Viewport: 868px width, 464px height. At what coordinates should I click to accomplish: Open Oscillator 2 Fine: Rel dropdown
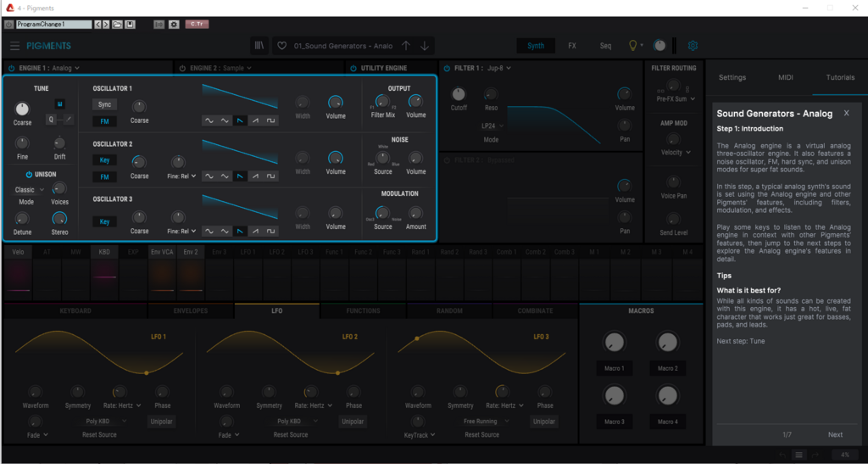[x=181, y=176]
